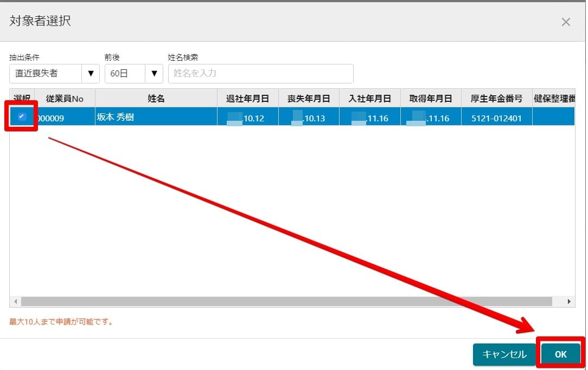
Task: Select the name cell 坂本 秀樹
Action: coord(156,117)
